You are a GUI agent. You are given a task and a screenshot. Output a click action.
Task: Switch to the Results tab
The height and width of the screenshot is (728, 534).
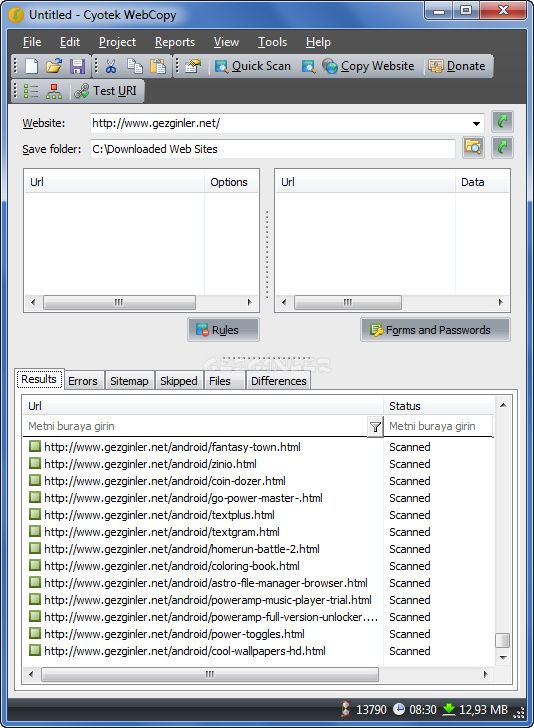pos(39,379)
